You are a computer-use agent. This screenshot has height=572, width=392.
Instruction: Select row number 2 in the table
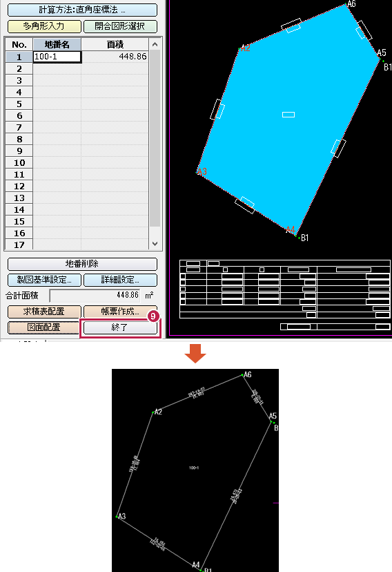click(19, 68)
